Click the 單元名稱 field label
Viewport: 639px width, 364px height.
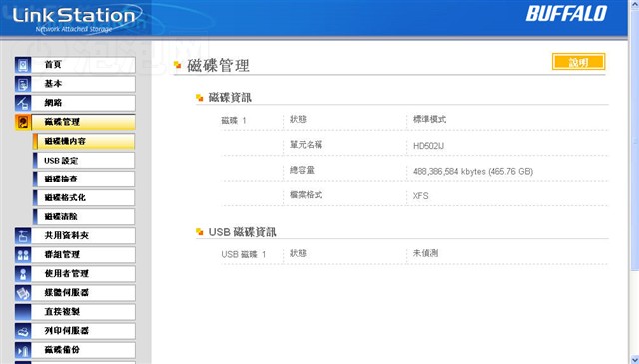click(306, 145)
